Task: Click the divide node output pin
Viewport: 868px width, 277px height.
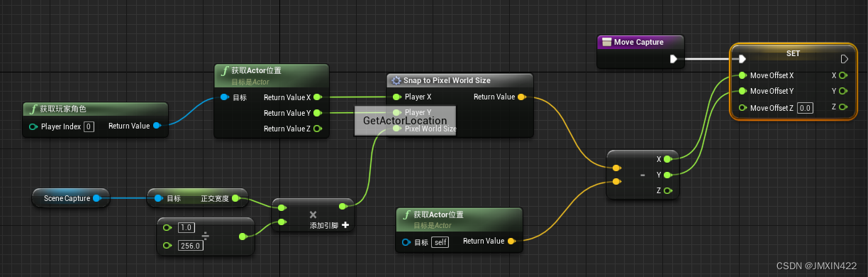Action: (x=243, y=236)
